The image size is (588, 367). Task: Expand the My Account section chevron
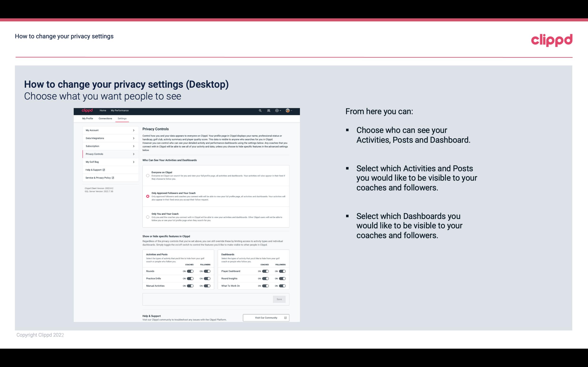click(x=133, y=130)
